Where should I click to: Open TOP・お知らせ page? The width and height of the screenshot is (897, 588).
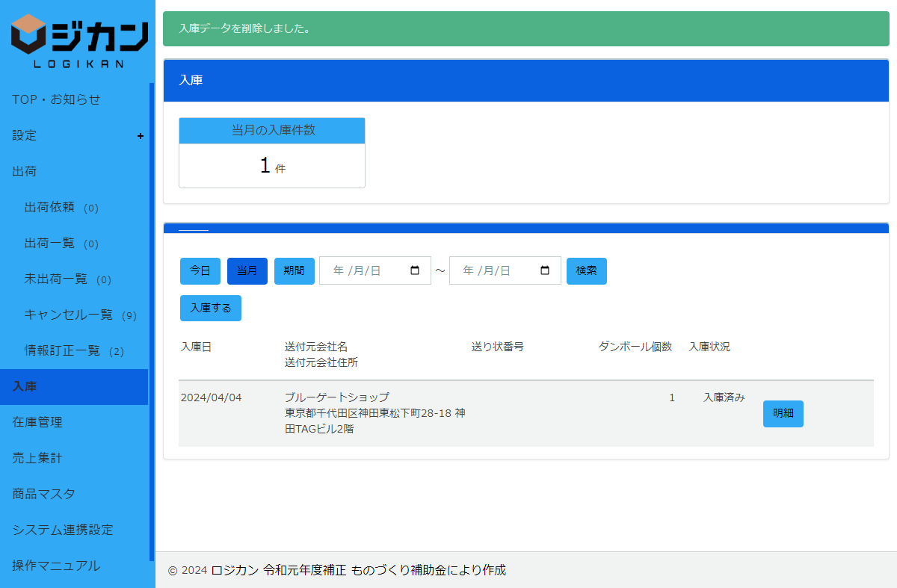(x=56, y=99)
